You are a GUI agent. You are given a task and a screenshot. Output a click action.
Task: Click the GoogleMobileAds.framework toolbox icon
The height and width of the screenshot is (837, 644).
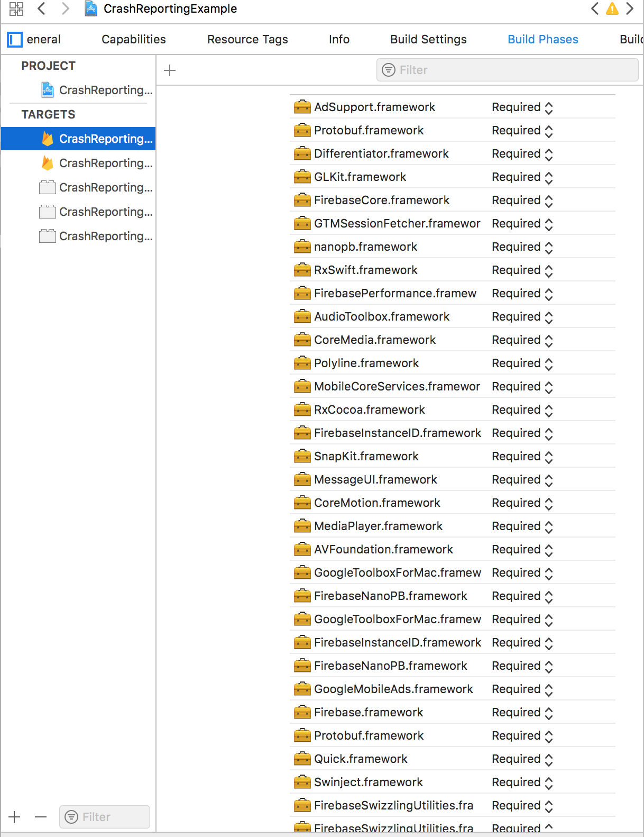pos(302,689)
